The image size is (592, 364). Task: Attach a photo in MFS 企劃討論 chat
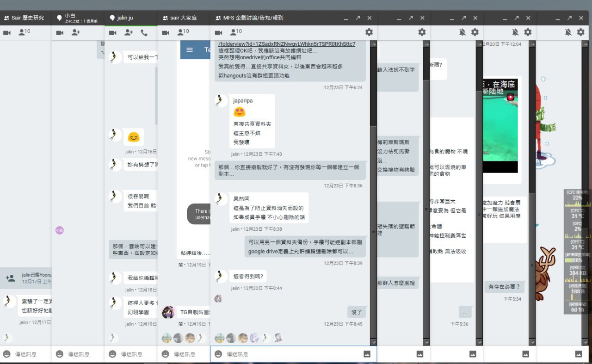367,354
